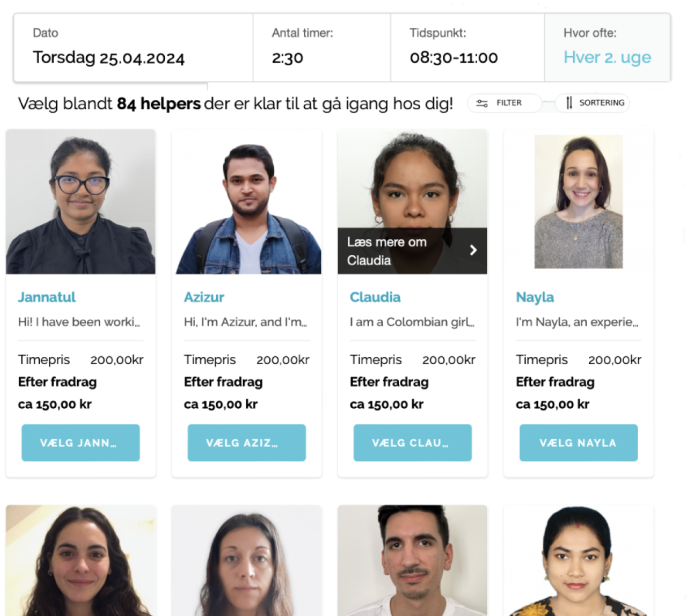Screen dimensions: 689x616
Task: Click the SORTERING button label
Action: coord(602,103)
